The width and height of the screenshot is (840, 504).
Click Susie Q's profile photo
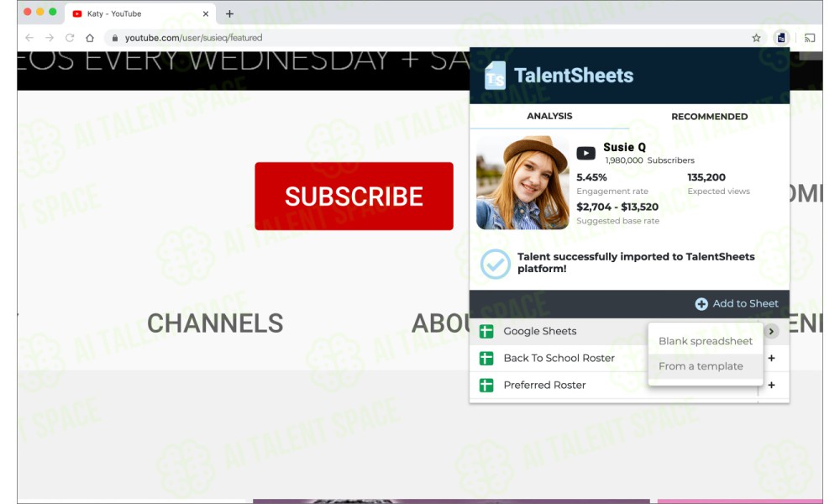pyautogui.click(x=522, y=182)
